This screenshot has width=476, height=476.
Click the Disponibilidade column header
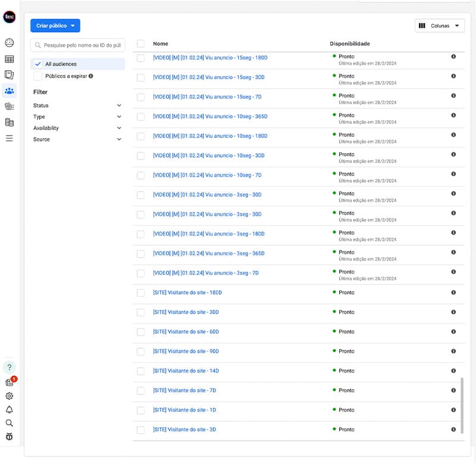(350, 43)
